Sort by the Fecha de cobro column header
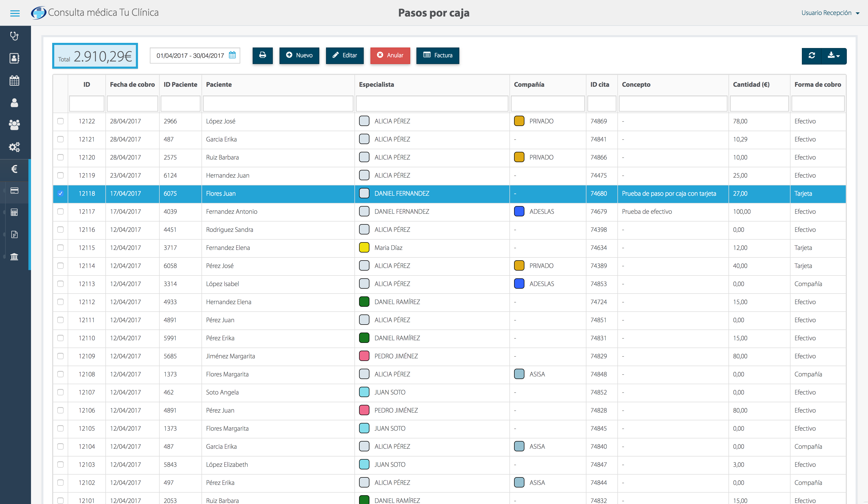This screenshot has width=868, height=504. [x=132, y=84]
